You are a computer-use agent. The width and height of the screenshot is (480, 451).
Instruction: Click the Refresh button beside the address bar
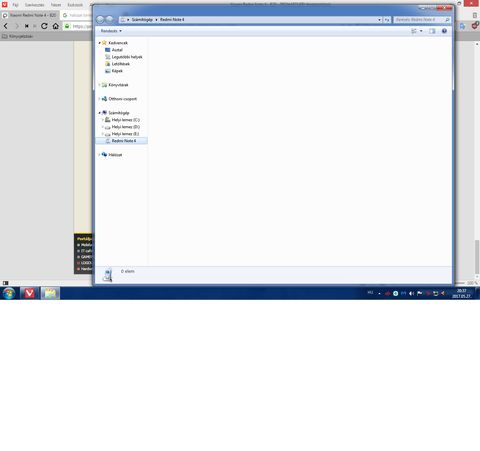(387, 20)
